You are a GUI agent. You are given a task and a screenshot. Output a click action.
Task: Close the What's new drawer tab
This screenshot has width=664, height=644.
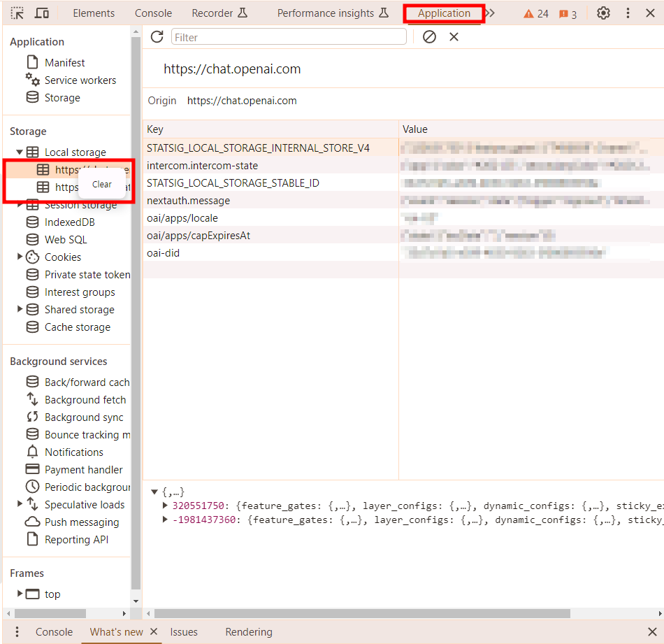(154, 631)
